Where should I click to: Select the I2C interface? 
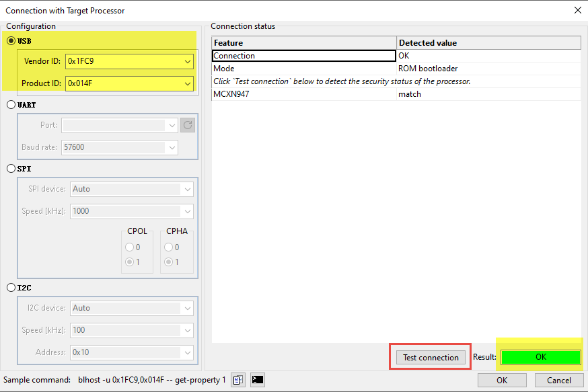11,287
